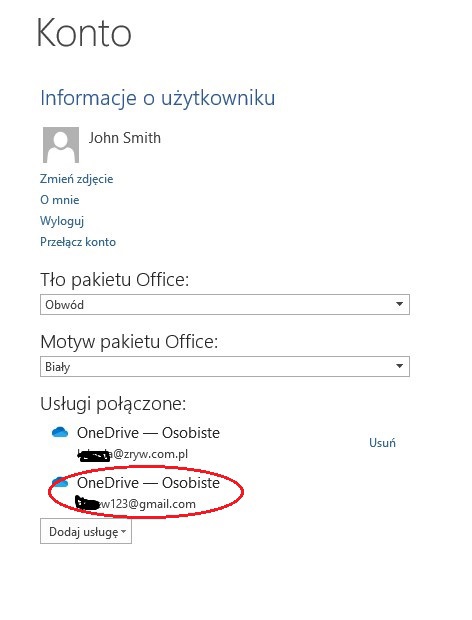Click the first OneDrive cloud icon
Image resolution: width=472 pixels, height=620 pixels.
[x=60, y=433]
